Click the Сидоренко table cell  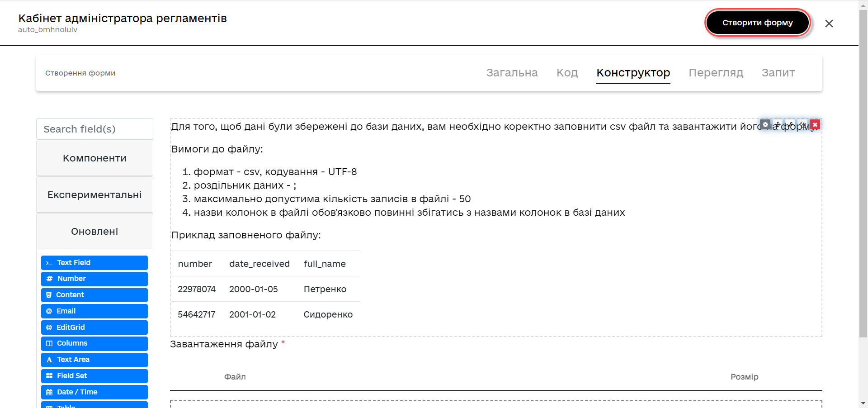(328, 314)
